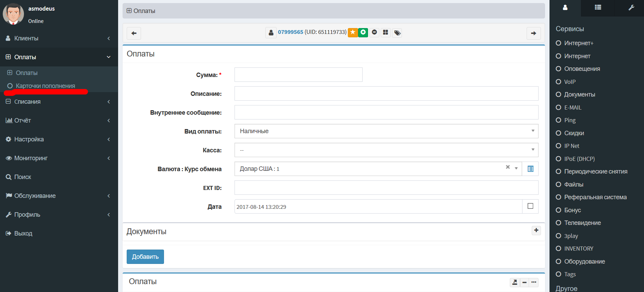The height and width of the screenshot is (292, 644).
Task: Select the Телевидение service option
Action: [582, 223]
